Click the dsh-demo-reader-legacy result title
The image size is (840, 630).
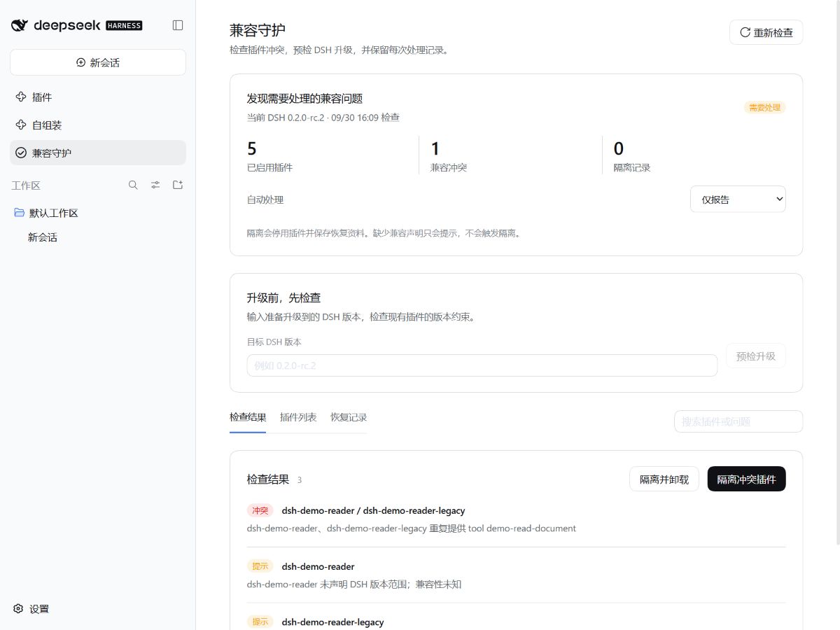[332, 622]
